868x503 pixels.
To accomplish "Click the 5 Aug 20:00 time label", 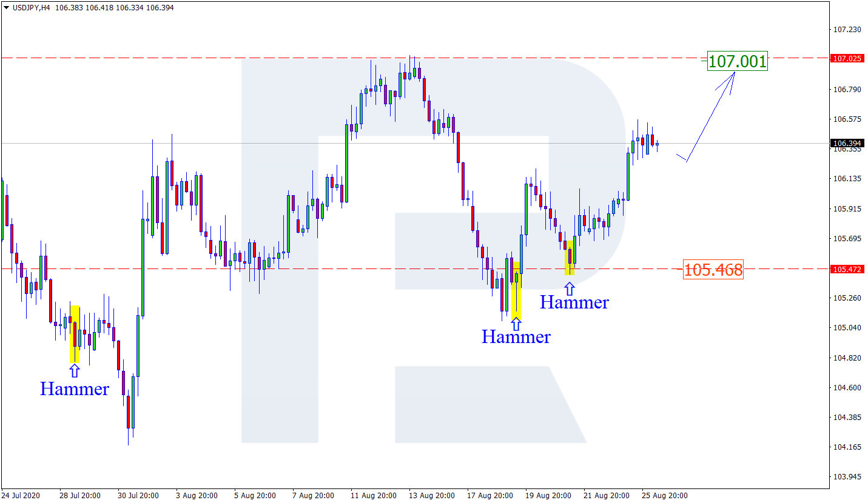I will click(x=255, y=496).
